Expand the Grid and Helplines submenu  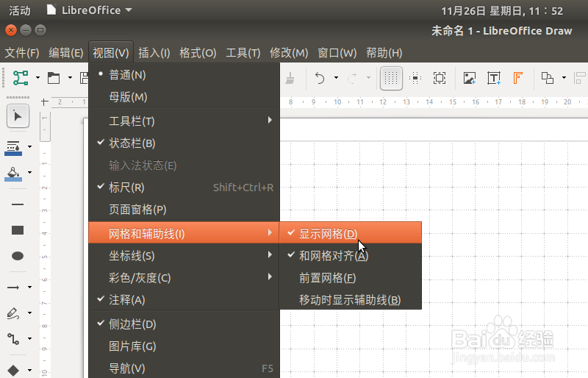pyautogui.click(x=184, y=233)
